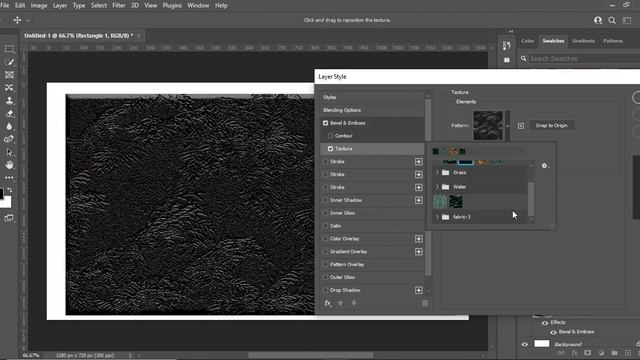Select the Path Selection arrow tool
Image resolution: width=640 pixels, height=360 pixels.
[x=9, y=152]
